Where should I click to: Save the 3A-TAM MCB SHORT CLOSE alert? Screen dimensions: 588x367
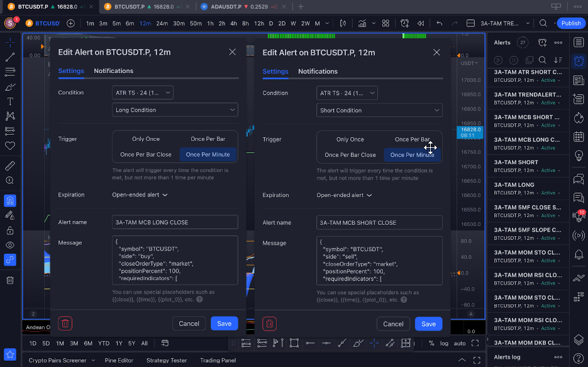(x=429, y=324)
